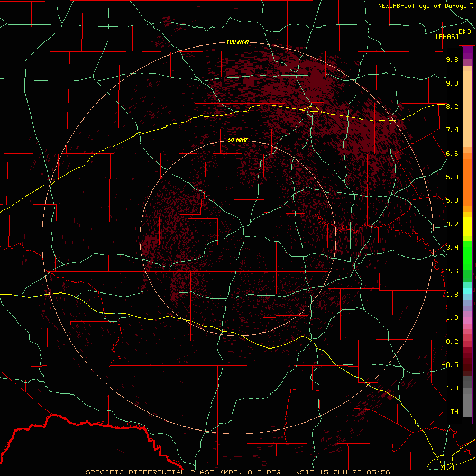Screen dimensions: 476x476
Task: Pick the yellow band of the color bar
Action: point(467,226)
